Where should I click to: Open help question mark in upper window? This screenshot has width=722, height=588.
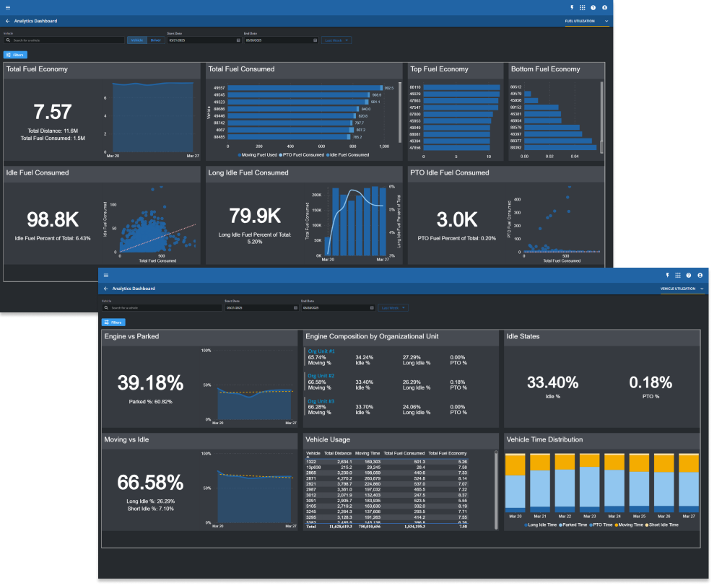tap(593, 7)
